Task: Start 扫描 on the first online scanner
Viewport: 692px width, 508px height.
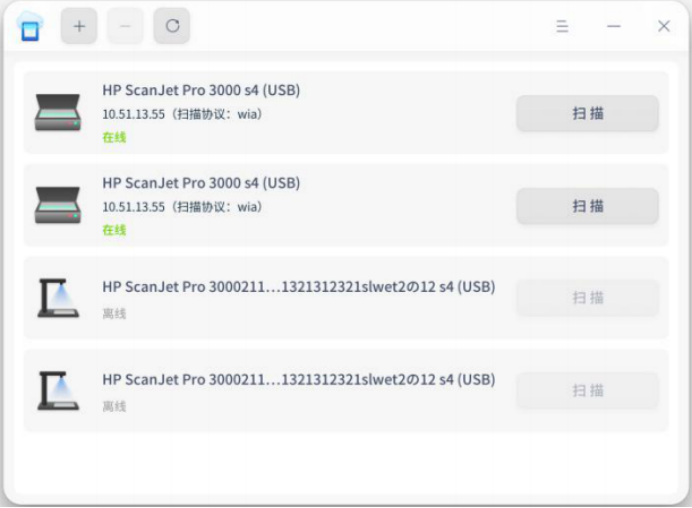Action: (587, 113)
